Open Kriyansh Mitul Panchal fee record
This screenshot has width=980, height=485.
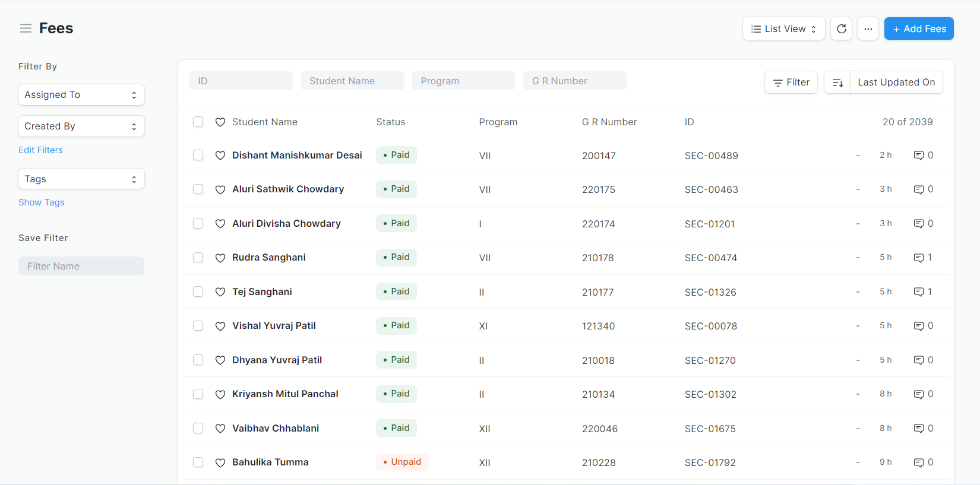click(285, 394)
